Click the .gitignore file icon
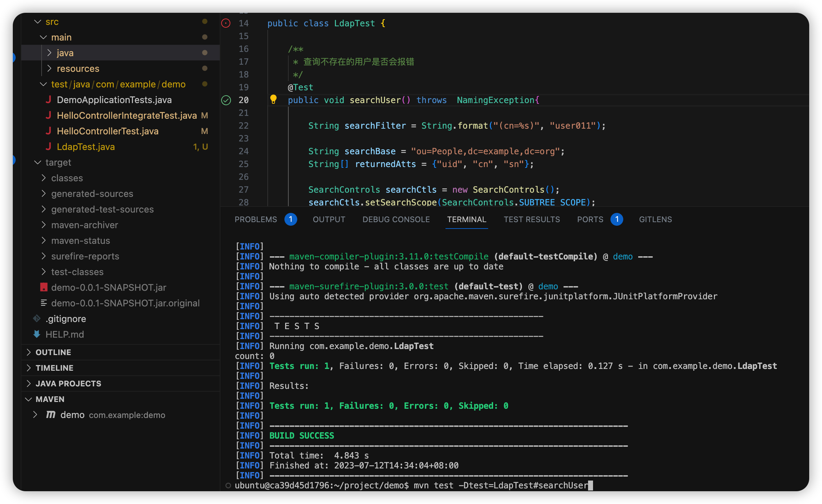The width and height of the screenshot is (822, 504). [37, 318]
